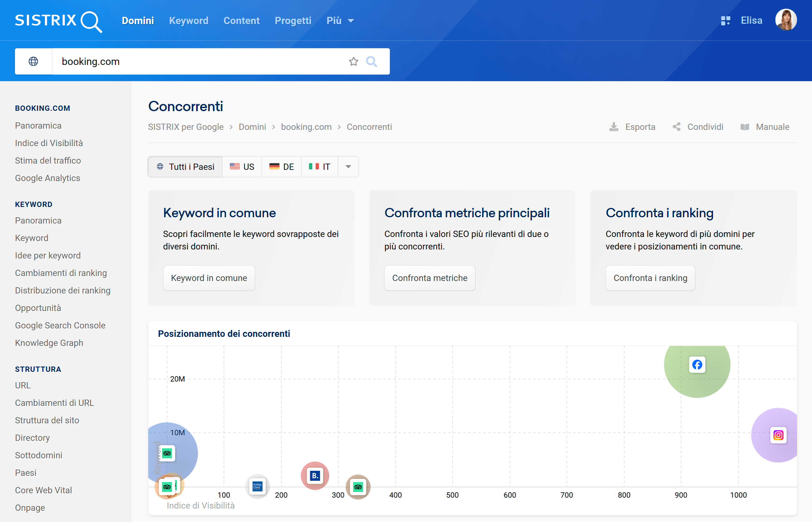812x522 pixels.
Task: Select the DE country filter tab
Action: tap(281, 167)
